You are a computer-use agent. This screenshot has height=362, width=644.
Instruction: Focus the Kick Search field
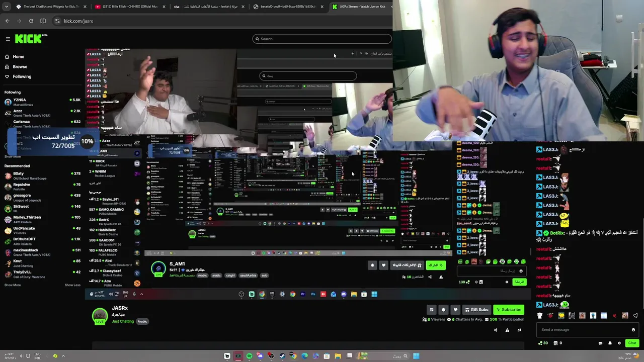point(322,39)
